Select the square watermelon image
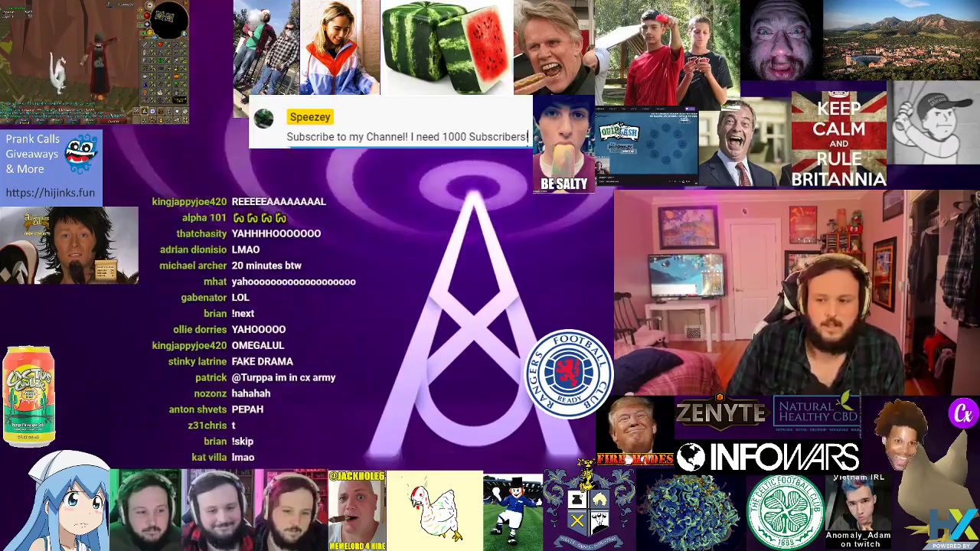Screen dimensions: 980x551 click(x=446, y=46)
